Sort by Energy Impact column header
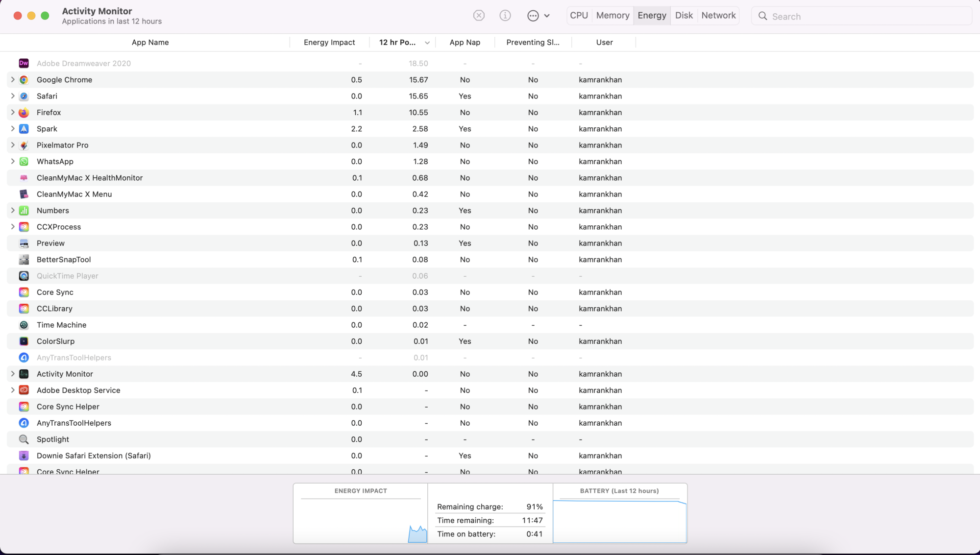Screen dimensions: 980x555 tap(329, 43)
